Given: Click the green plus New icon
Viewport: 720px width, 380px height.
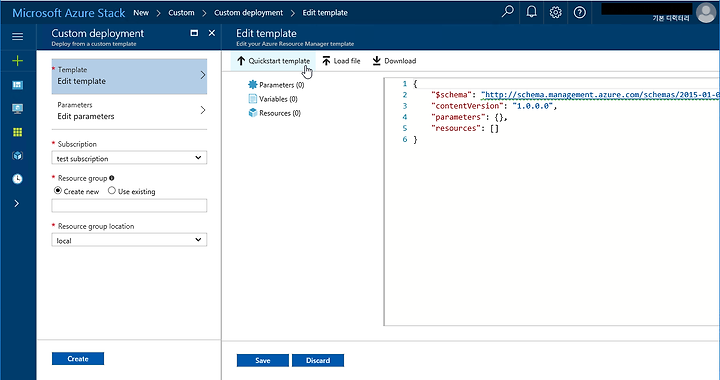Looking at the screenshot, I should (x=17, y=61).
